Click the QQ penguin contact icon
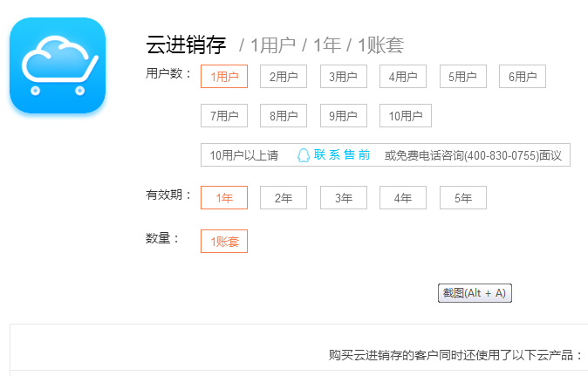 click(x=304, y=155)
